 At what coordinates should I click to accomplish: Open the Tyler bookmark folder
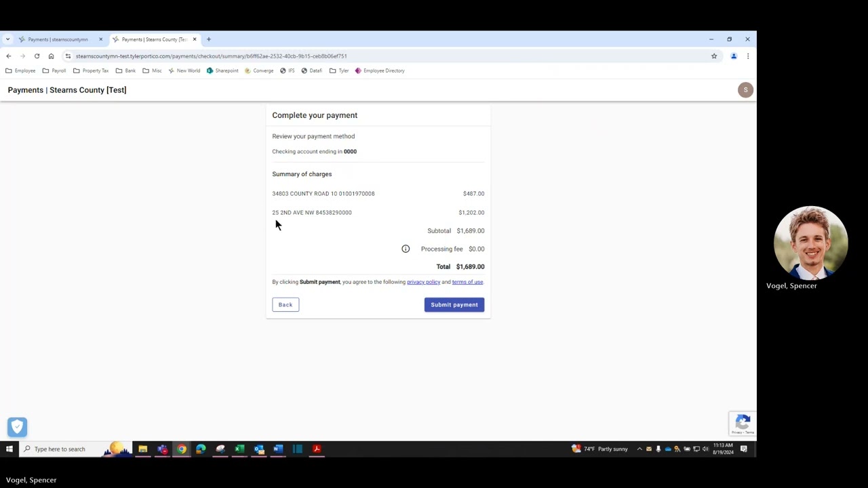339,70
